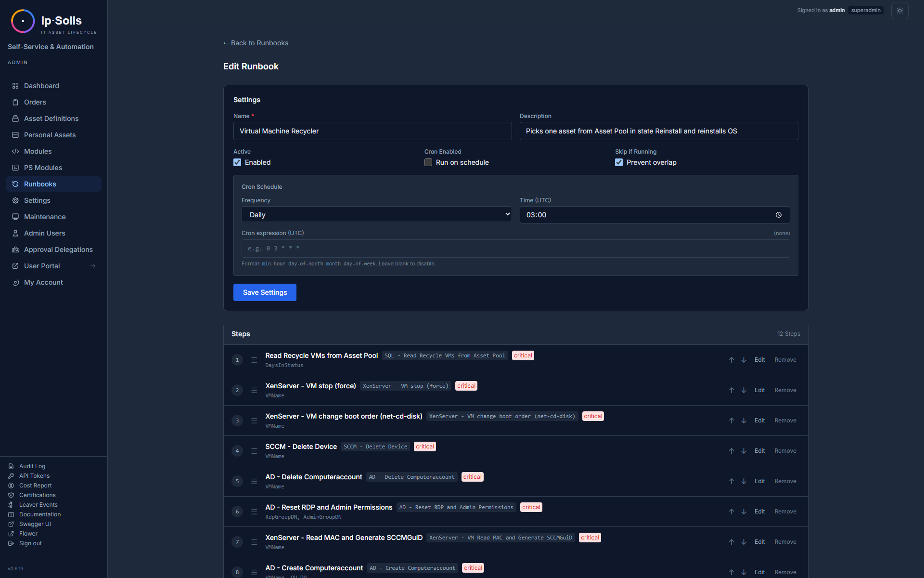Open User Portal arrow icon
This screenshot has height=578, width=924.
pos(93,266)
